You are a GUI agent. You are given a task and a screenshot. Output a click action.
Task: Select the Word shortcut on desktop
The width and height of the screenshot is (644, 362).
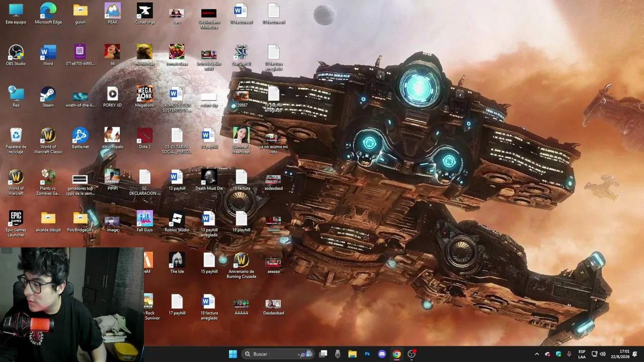[x=48, y=55]
